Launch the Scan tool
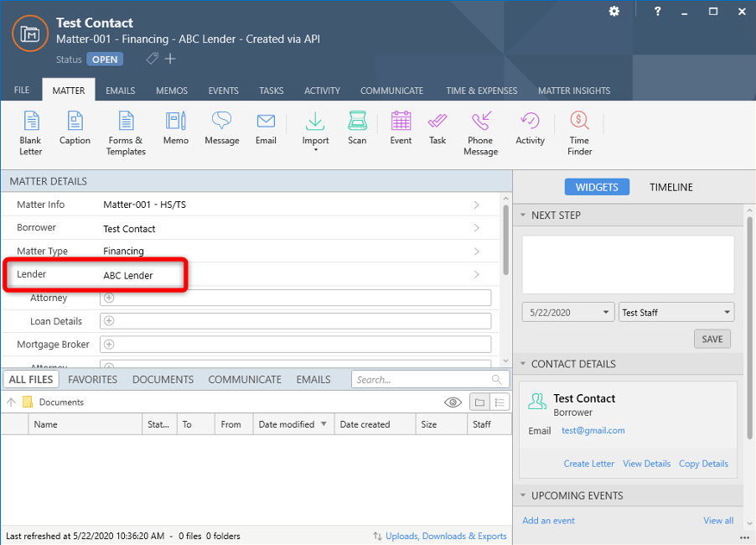Image resolution: width=756 pixels, height=545 pixels. coord(357,127)
